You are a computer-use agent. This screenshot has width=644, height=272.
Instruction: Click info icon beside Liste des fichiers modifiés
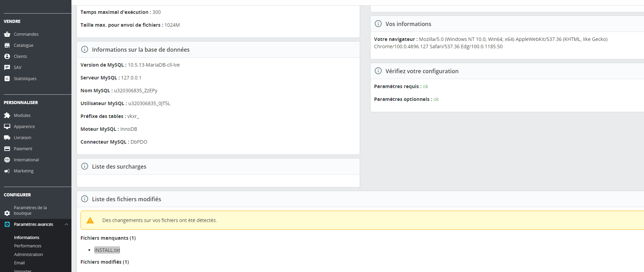click(x=85, y=199)
